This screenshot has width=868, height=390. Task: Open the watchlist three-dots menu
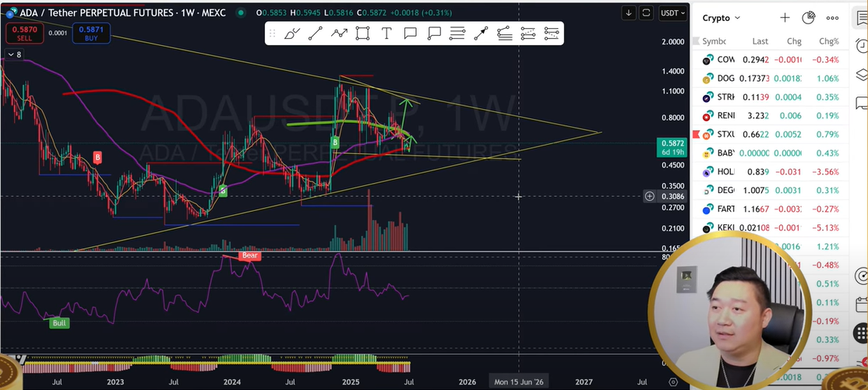832,18
